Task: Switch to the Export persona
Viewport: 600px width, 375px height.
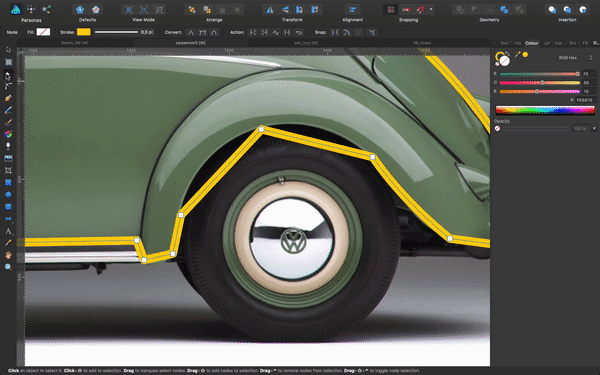Action: pyautogui.click(x=47, y=10)
